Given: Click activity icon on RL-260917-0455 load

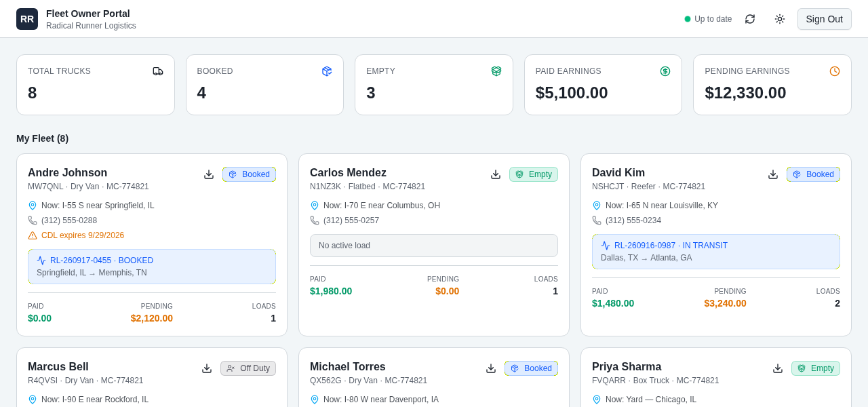Looking at the screenshot, I should pyautogui.click(x=41, y=260).
